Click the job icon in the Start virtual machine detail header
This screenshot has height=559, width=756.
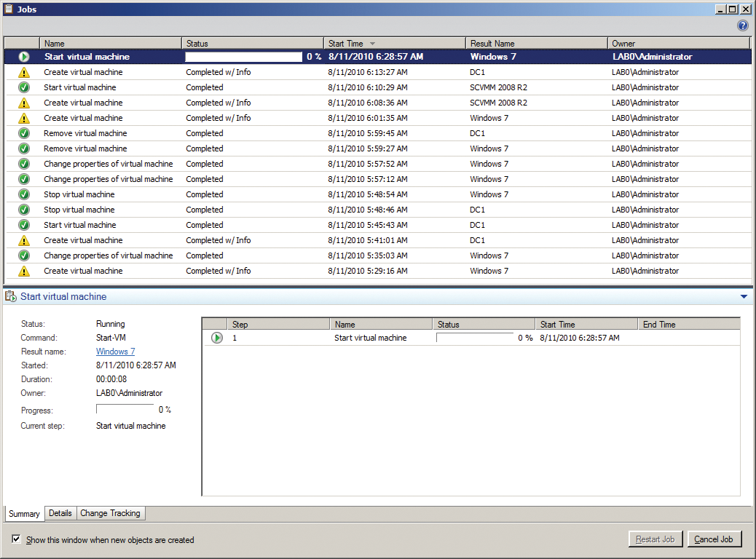[9, 296]
